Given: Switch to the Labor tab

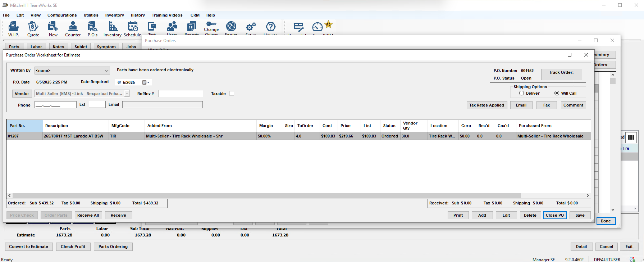Looking at the screenshot, I should pos(36,47).
